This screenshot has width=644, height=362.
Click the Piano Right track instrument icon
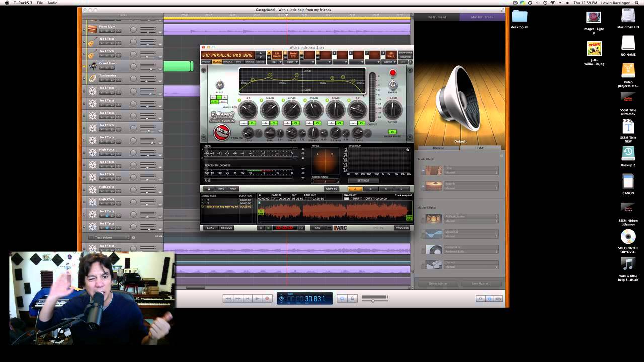tap(92, 29)
